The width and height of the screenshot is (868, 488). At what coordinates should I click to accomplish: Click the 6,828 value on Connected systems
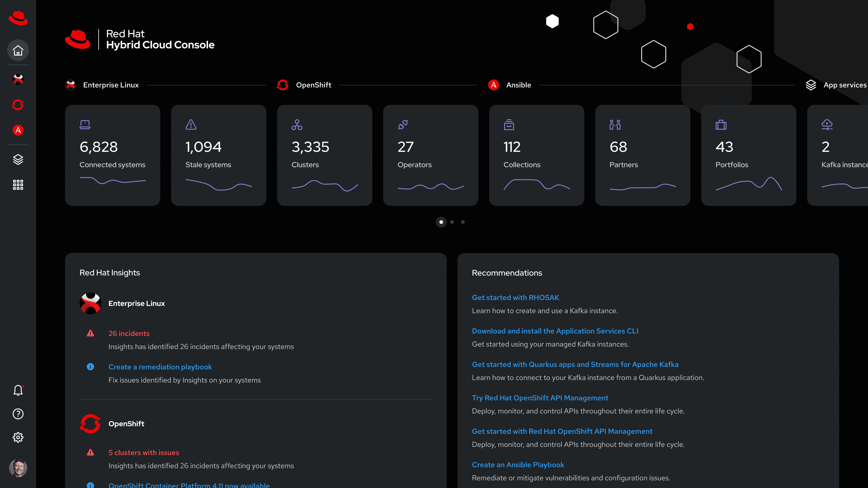99,147
